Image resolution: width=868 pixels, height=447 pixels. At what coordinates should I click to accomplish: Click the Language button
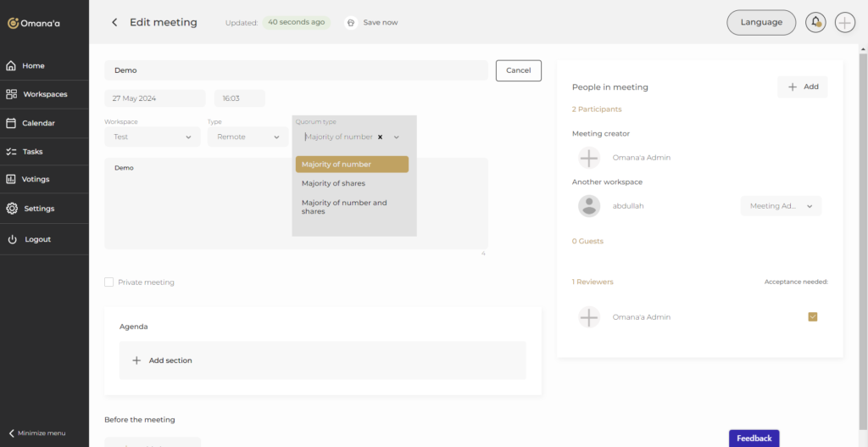point(760,23)
